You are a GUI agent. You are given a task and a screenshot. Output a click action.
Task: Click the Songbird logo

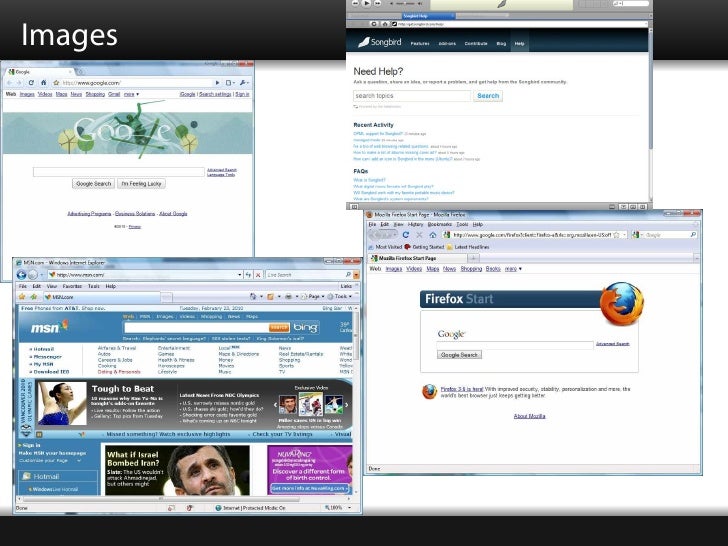(x=379, y=42)
